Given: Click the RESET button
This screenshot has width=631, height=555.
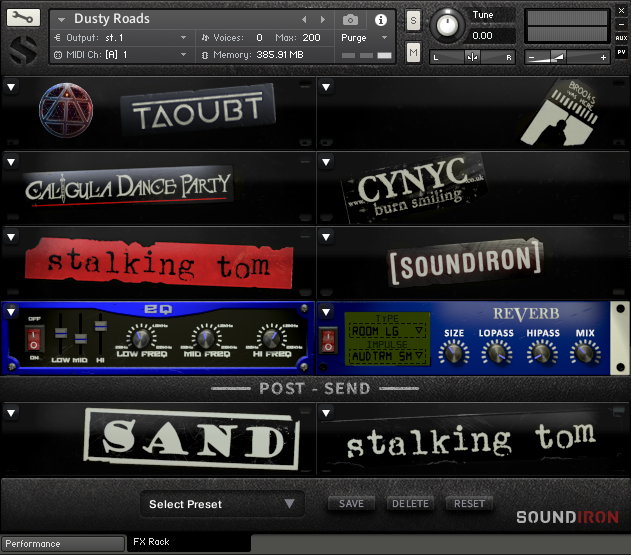Looking at the screenshot, I should (x=468, y=504).
